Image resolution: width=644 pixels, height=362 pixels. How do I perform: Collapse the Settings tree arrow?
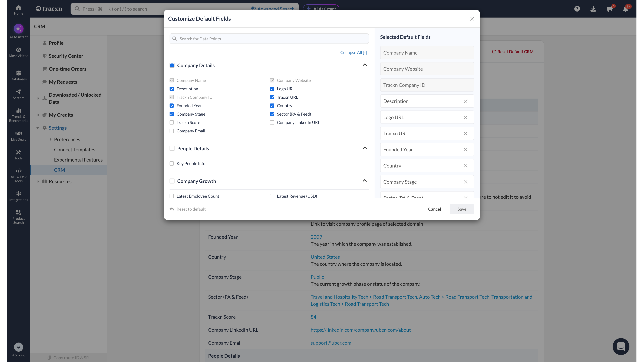[x=38, y=128]
